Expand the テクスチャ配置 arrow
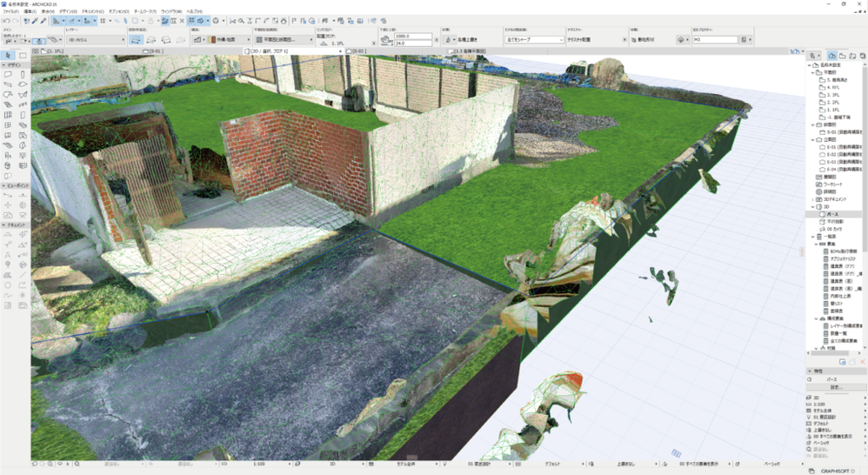868x475 pixels. (x=624, y=40)
